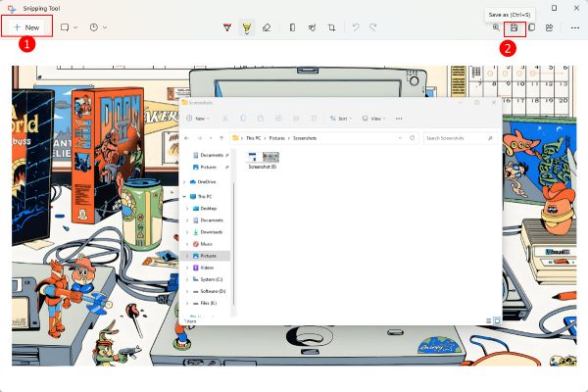Activate the Image crop tool
The image size is (588, 392).
[x=331, y=27]
